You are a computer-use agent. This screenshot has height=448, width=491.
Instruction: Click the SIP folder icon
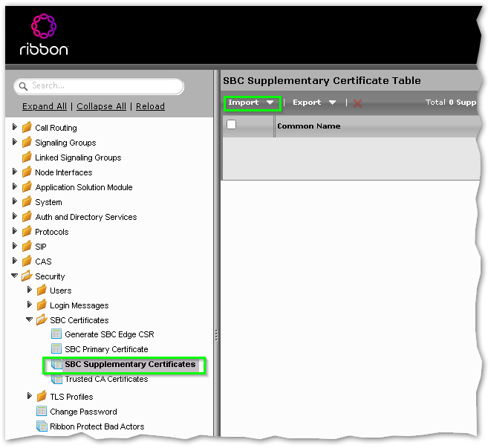(27, 246)
